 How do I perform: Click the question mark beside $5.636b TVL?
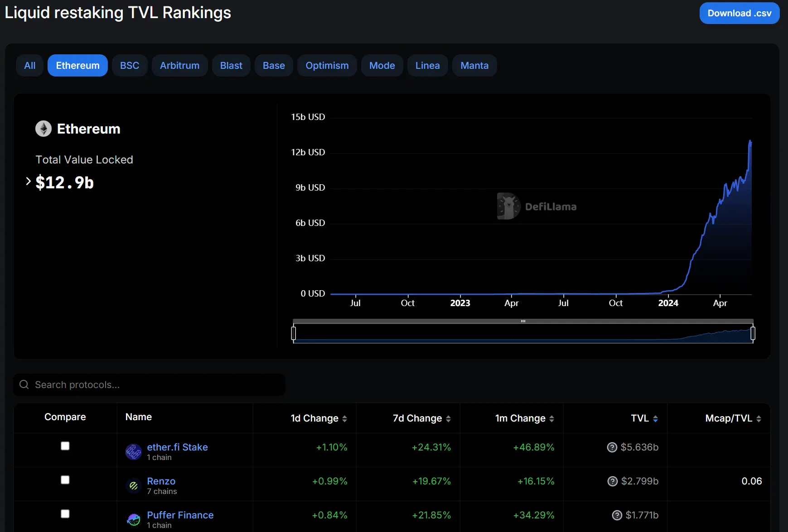point(612,447)
